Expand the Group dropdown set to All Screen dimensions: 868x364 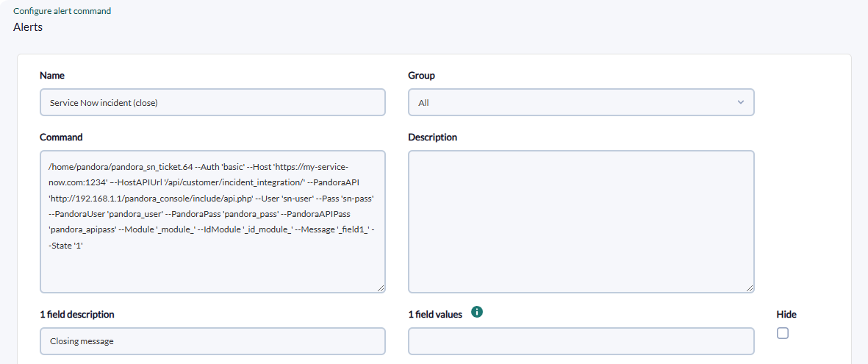pos(581,102)
